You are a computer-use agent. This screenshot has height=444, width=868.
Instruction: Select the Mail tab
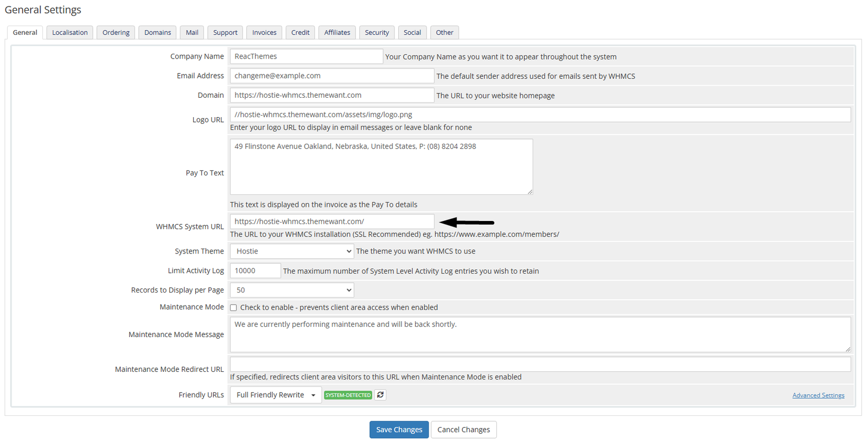pyautogui.click(x=192, y=33)
